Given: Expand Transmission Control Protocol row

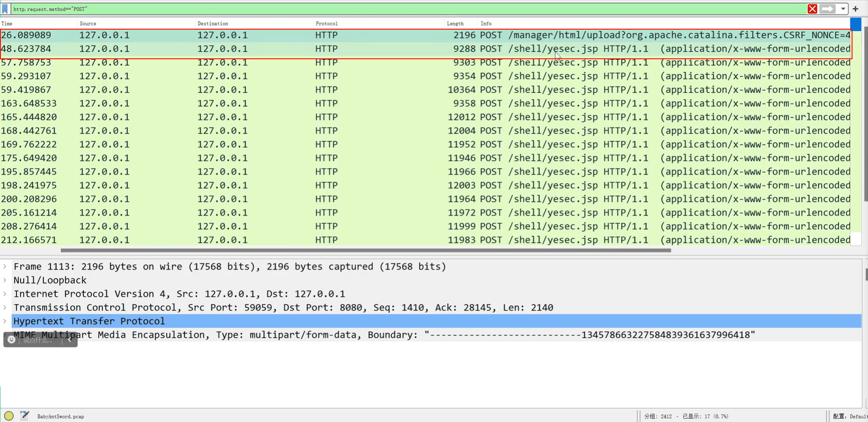Looking at the screenshot, I should coord(5,308).
